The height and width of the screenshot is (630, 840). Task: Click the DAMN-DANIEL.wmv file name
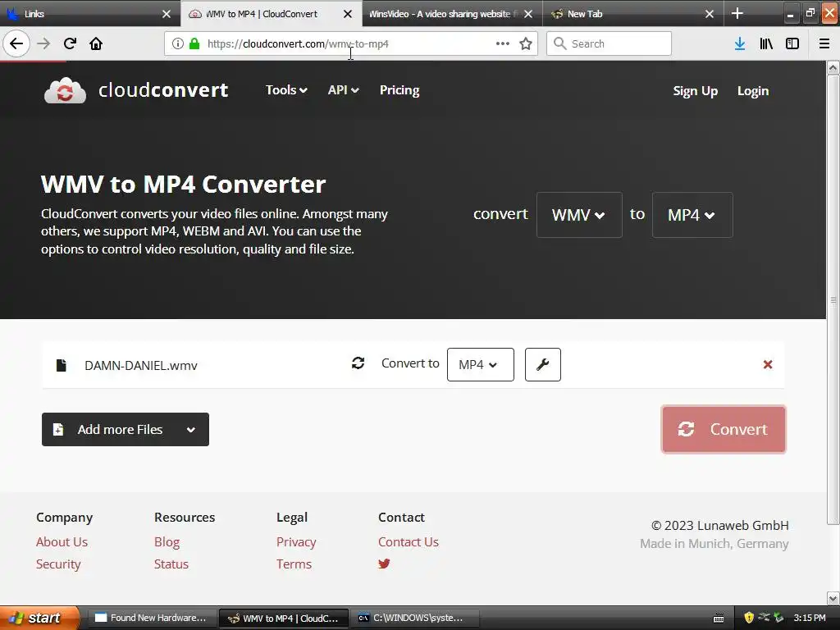pos(141,365)
